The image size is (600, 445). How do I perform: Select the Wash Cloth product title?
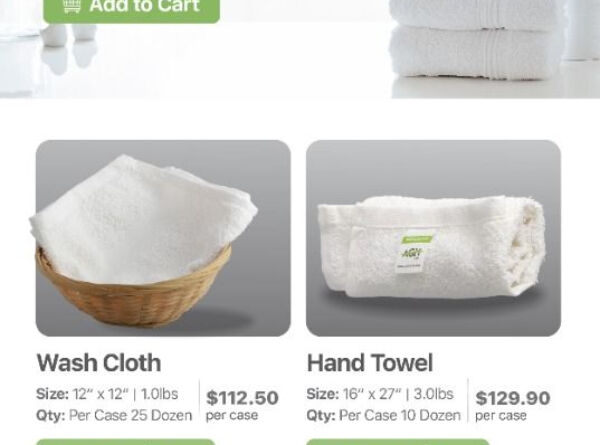(x=99, y=362)
